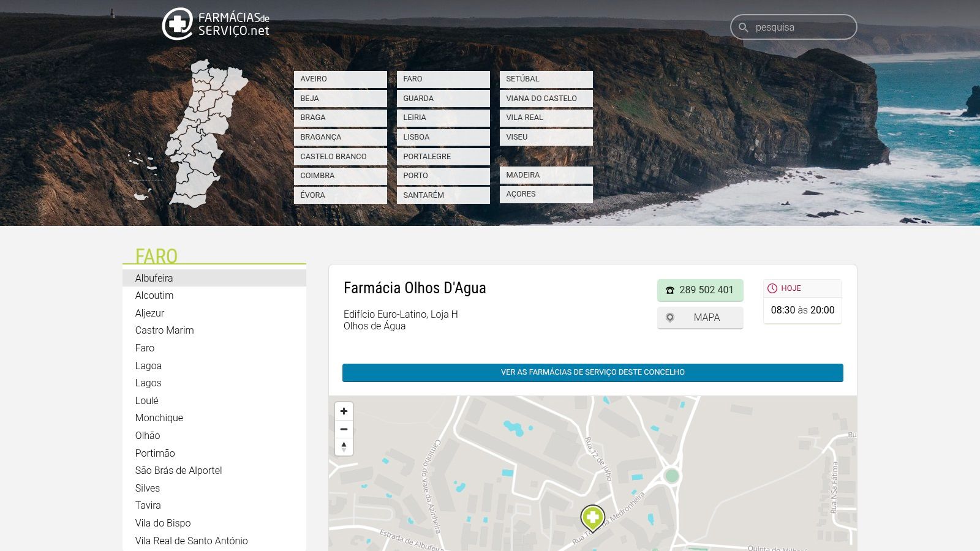Open Lagos municipality
980x551 pixels.
pyautogui.click(x=214, y=383)
